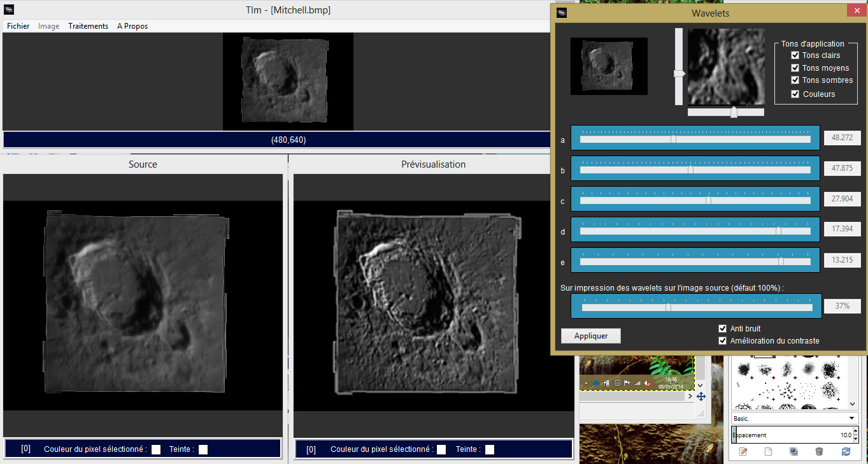The image size is (868, 464).
Task: Click the Teinte swatch under Prévisualisation
Action: [490, 449]
